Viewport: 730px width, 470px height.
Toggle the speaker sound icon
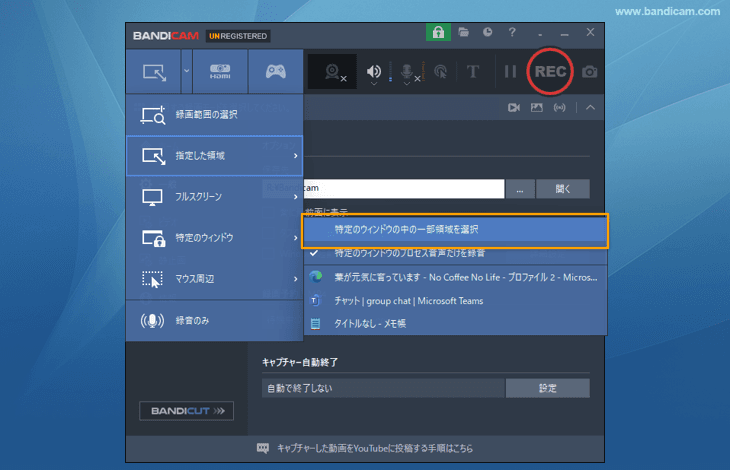pos(373,72)
